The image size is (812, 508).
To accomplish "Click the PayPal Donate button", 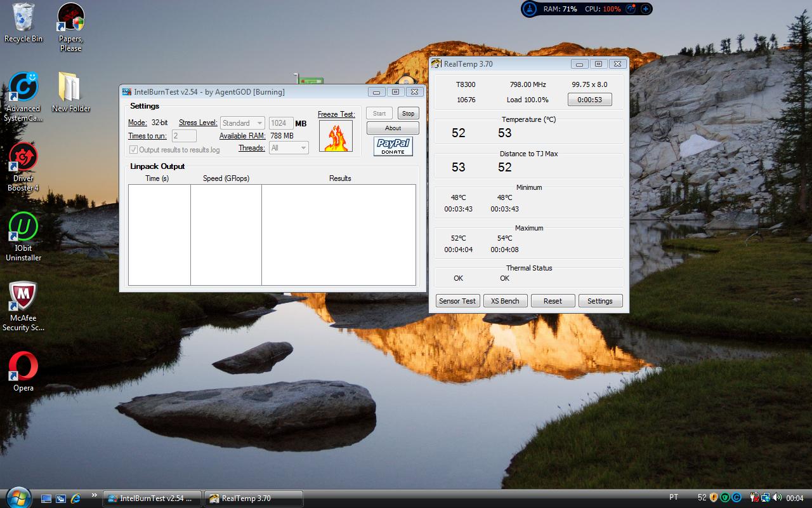I will tap(393, 146).
